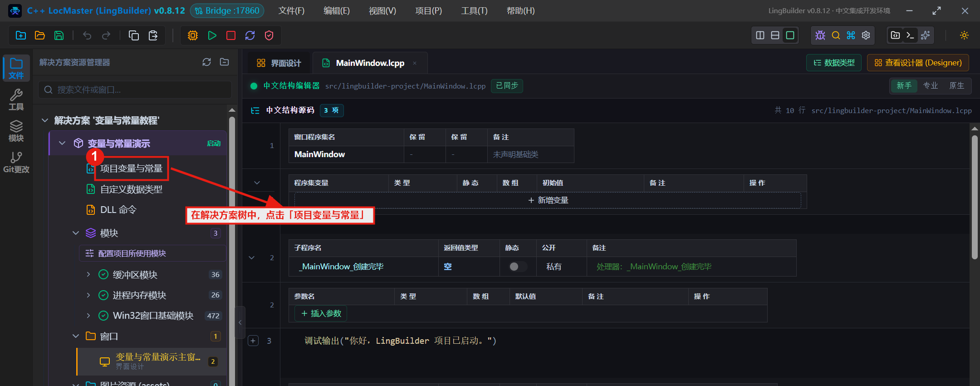Viewport: 980px width, 386px height.
Task: Click the red shield check icon
Action: coord(269,35)
